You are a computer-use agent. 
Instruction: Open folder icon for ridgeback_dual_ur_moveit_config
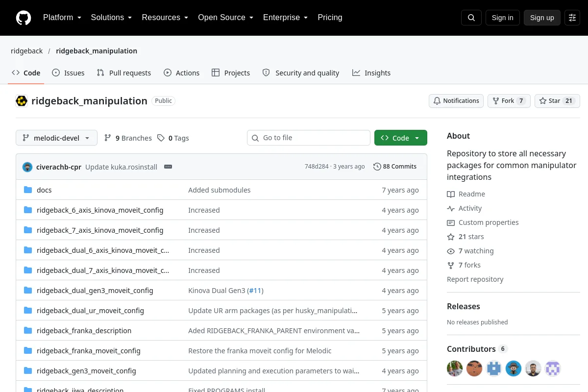[28, 310]
